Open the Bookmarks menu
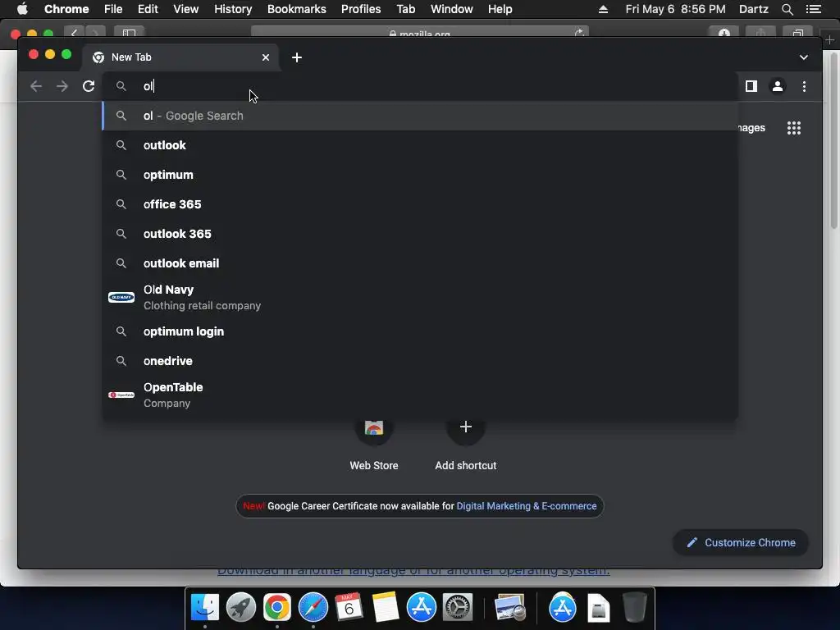This screenshot has width=840, height=630. pyautogui.click(x=297, y=9)
